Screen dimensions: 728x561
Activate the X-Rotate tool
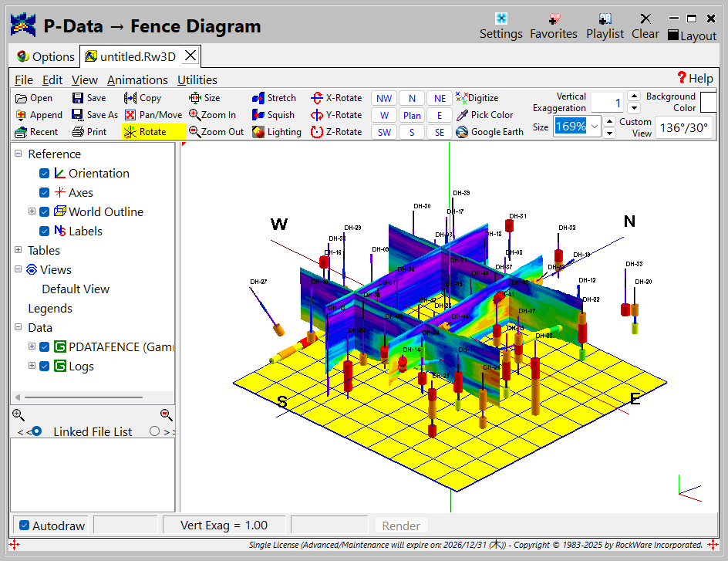[x=335, y=98]
